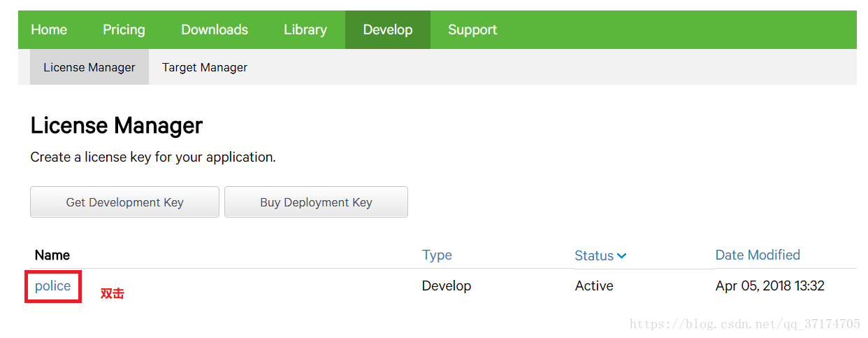The image size is (868, 338).
Task: Click the Apr 05, 2018 13:32 modified date
Action: 770,286
